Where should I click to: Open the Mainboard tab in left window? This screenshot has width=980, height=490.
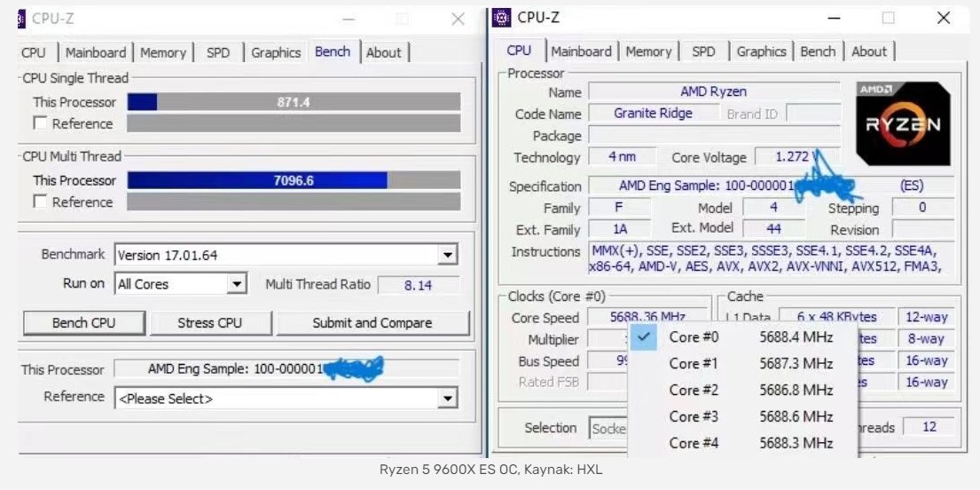(96, 52)
